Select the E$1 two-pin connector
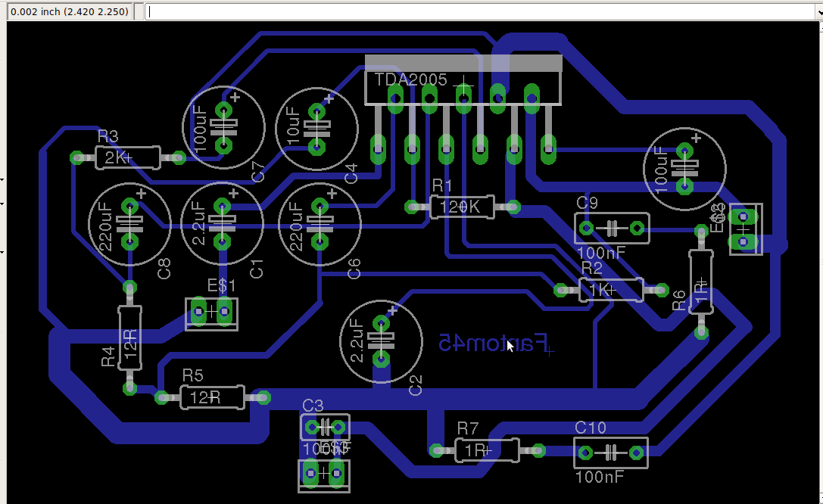 point(211,313)
